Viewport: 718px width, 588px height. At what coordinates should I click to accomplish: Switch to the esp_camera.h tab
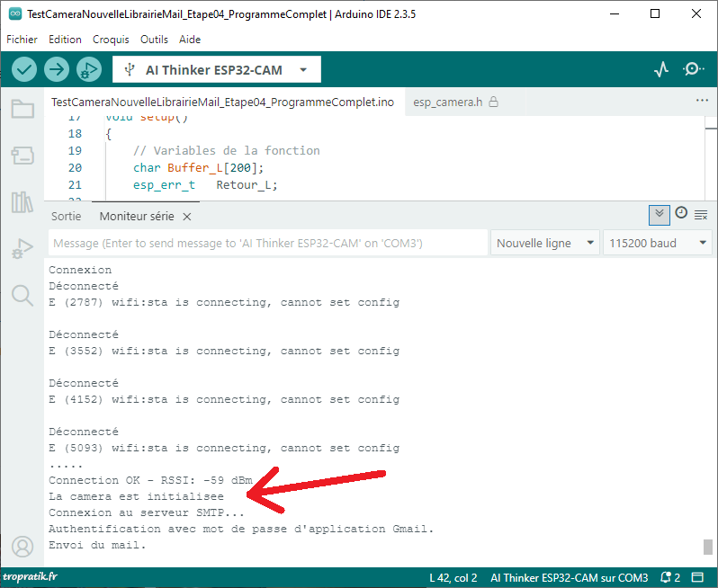click(x=448, y=102)
